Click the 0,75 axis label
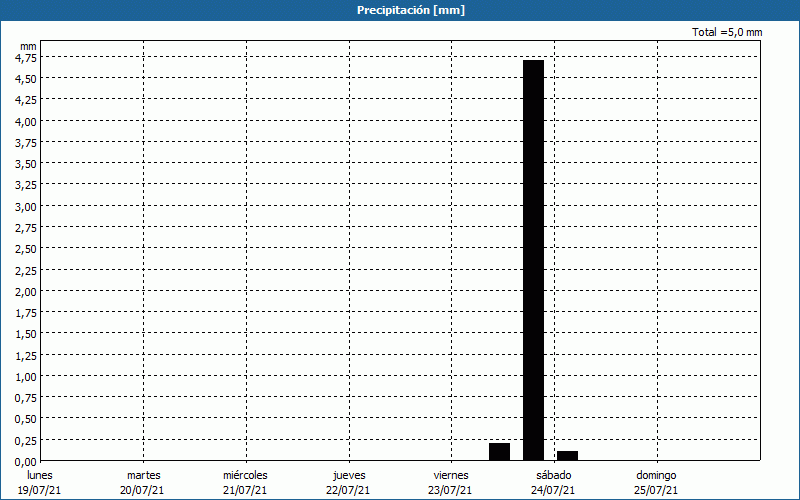The height and width of the screenshot is (500, 800). (26, 398)
